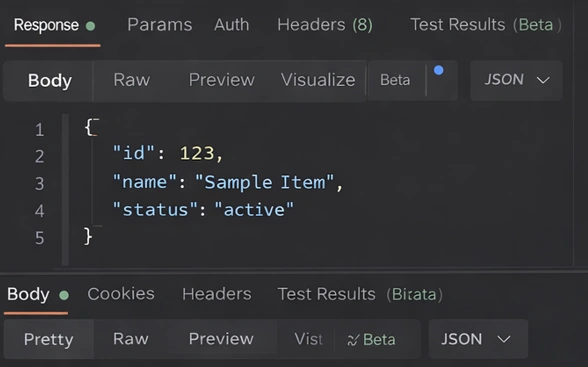Image resolution: width=588 pixels, height=367 pixels.
Task: Select the lower Vist view button
Action: coord(308,339)
